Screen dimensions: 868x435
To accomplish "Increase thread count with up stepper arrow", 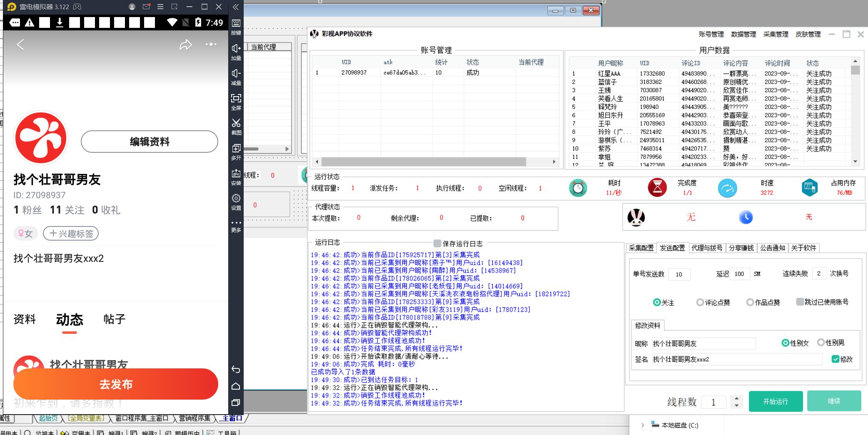I will click(737, 398).
